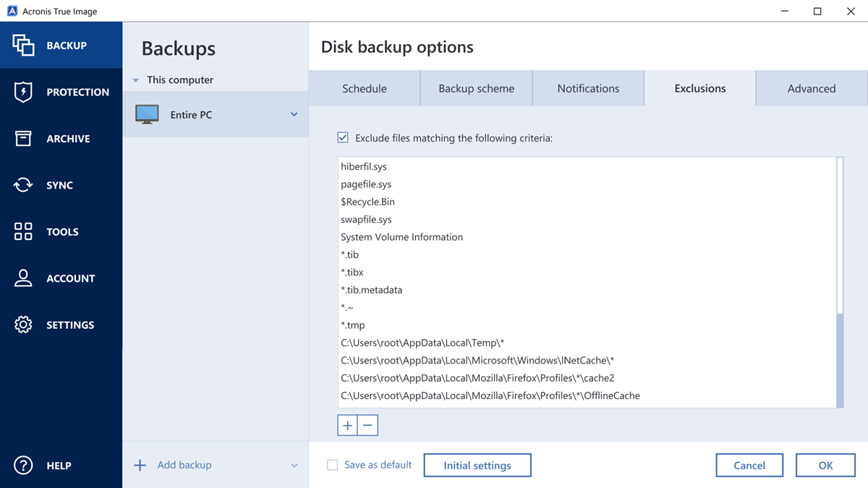Collapse the This computer group
This screenshot has height=488, width=868.
pyautogui.click(x=136, y=80)
